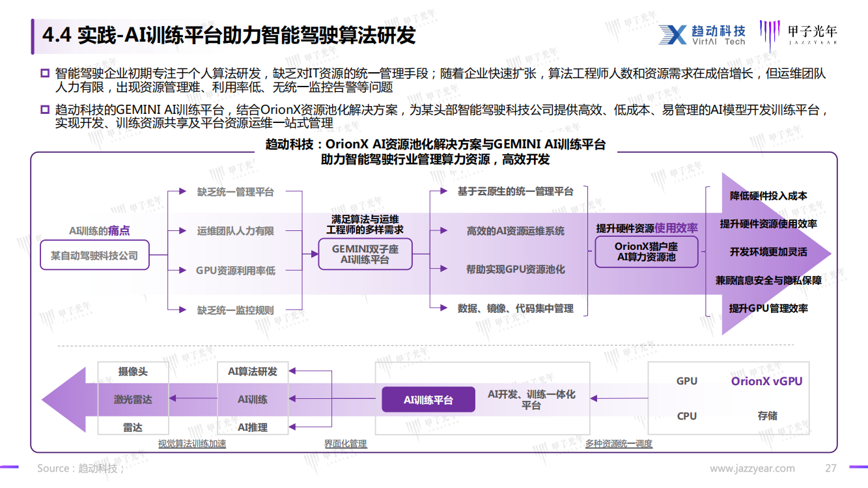Image resolution: width=868 pixels, height=488 pixels.
Task: Open the 多种资源统一调度 underlined link
Action: 619,444
